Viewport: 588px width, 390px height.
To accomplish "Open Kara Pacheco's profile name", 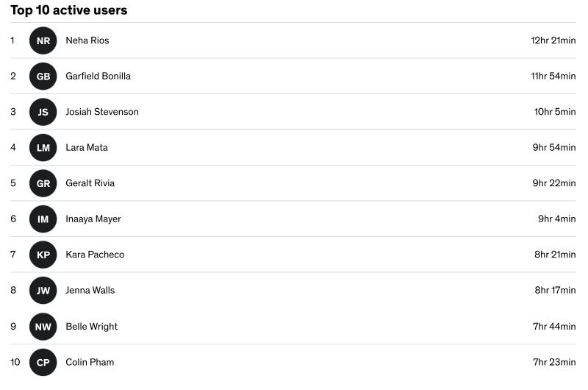I will tap(95, 255).
